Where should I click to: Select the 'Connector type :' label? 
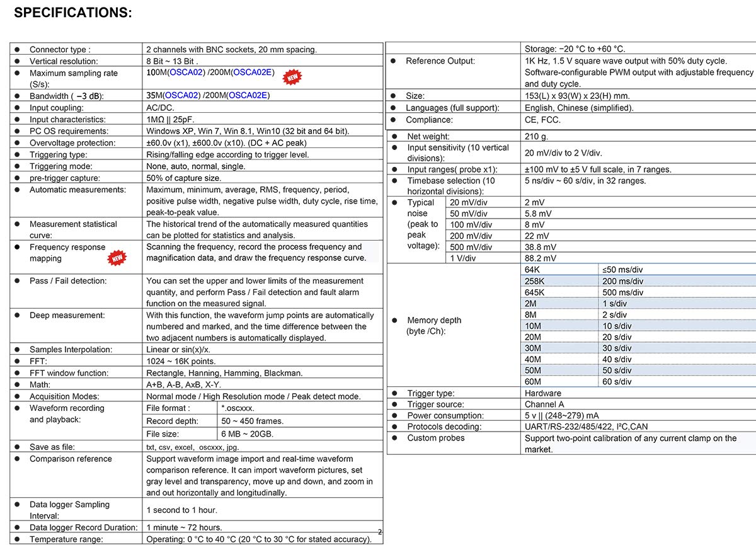60,49
